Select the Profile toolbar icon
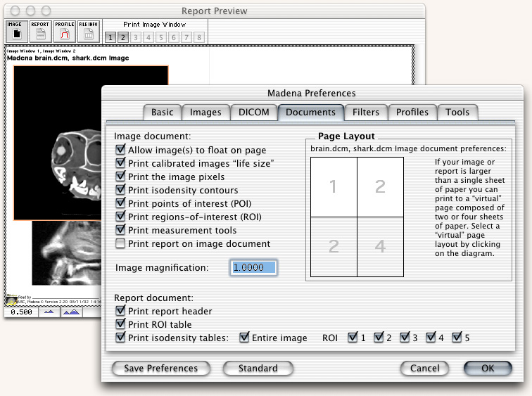 (x=63, y=32)
